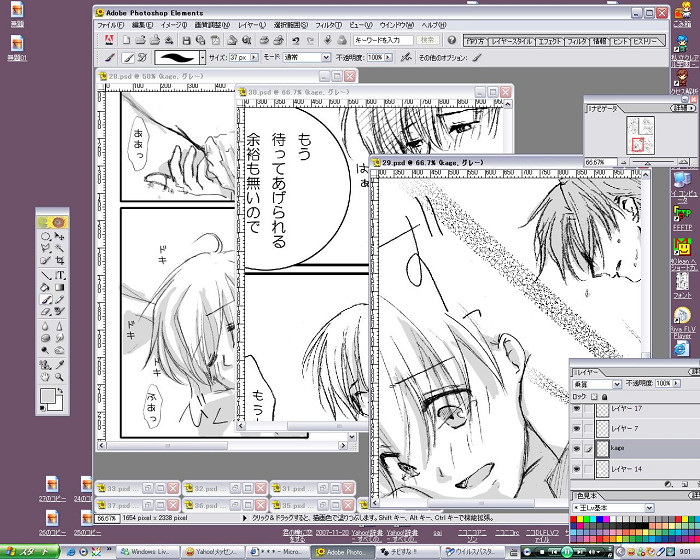
Task: Select the Magic Wand tool
Action: coord(59,248)
